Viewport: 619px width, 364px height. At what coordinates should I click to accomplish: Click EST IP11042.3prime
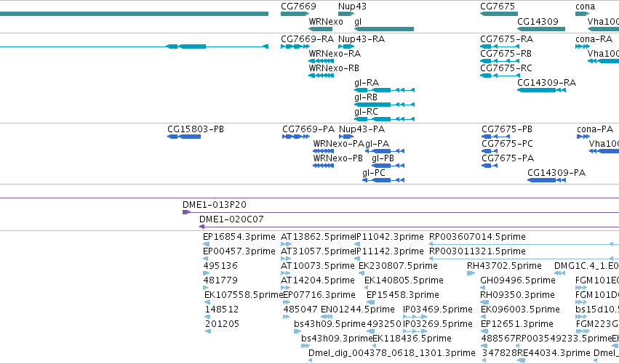pos(389,237)
